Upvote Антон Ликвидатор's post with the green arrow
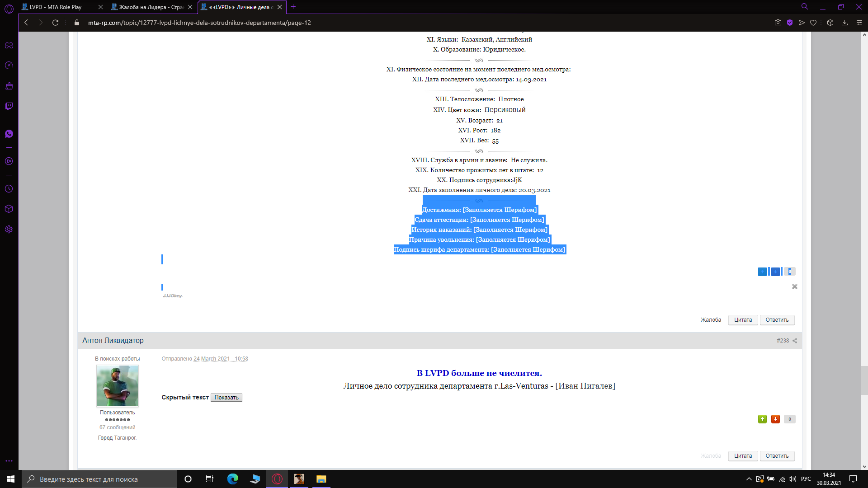 point(762,419)
